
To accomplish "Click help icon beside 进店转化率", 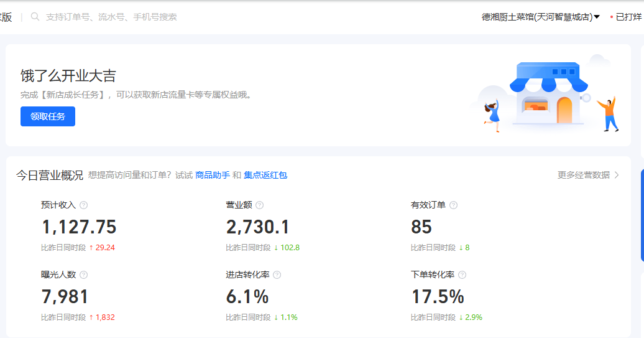I will click(x=277, y=275).
